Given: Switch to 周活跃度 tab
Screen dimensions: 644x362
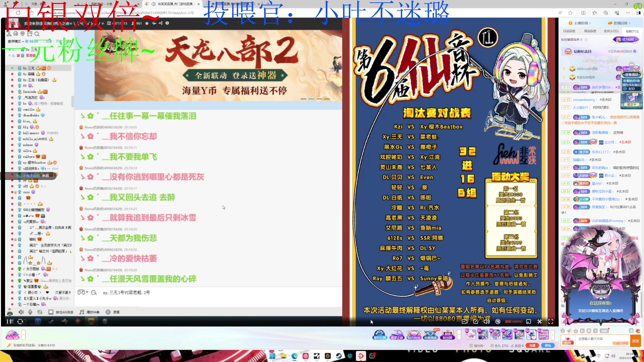Looking at the screenshot, I should 590,31.
